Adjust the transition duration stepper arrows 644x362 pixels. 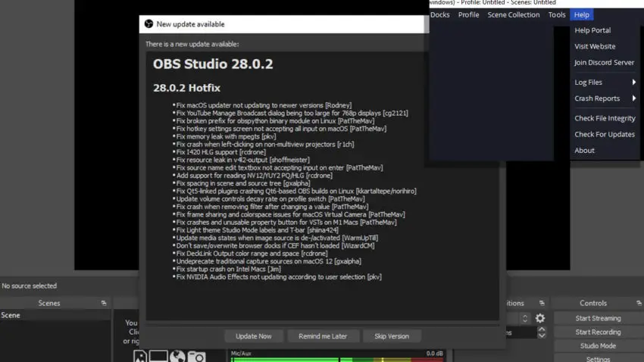(x=542, y=332)
